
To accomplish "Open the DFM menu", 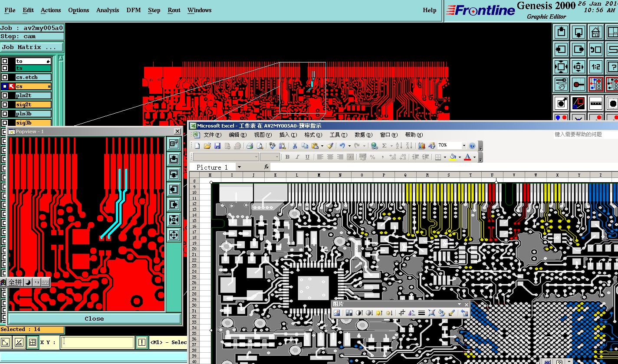I will [134, 10].
